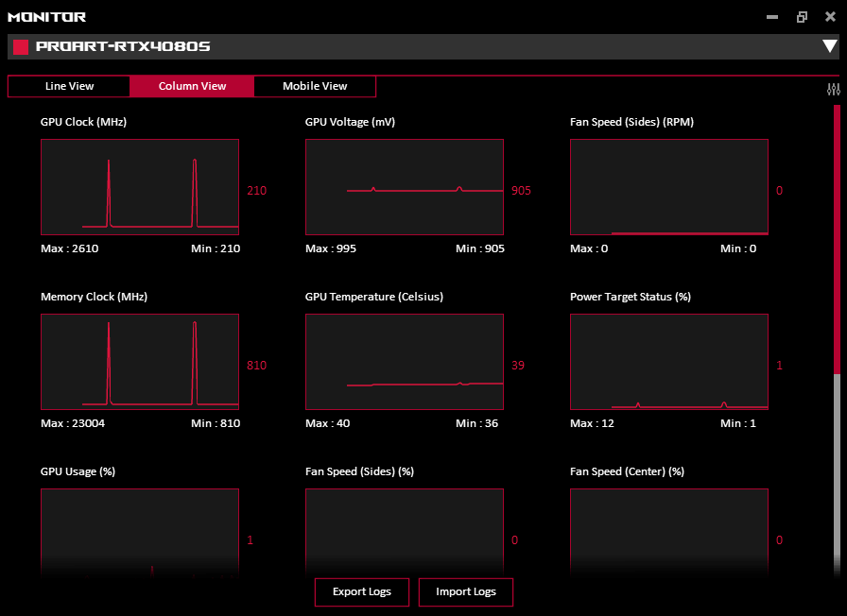847x616 pixels.
Task: Click the GPU Usage (%) graph
Action: tap(140, 531)
